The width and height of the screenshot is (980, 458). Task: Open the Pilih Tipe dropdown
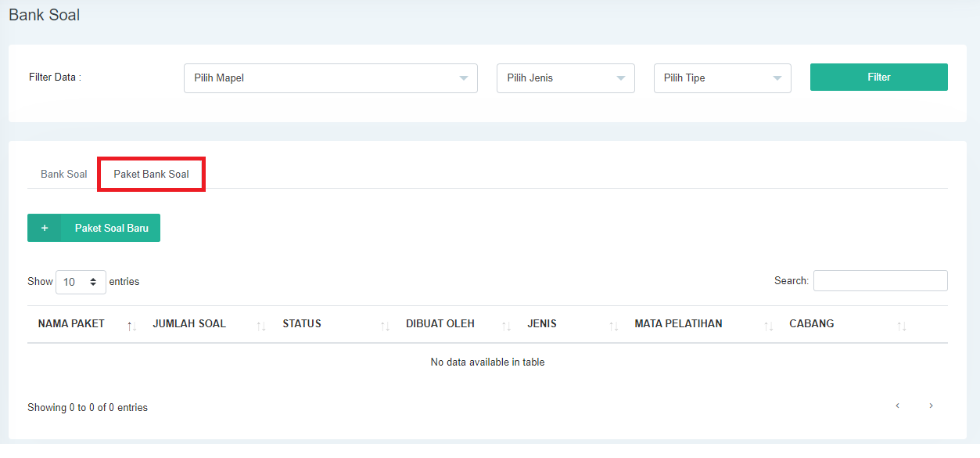click(722, 78)
